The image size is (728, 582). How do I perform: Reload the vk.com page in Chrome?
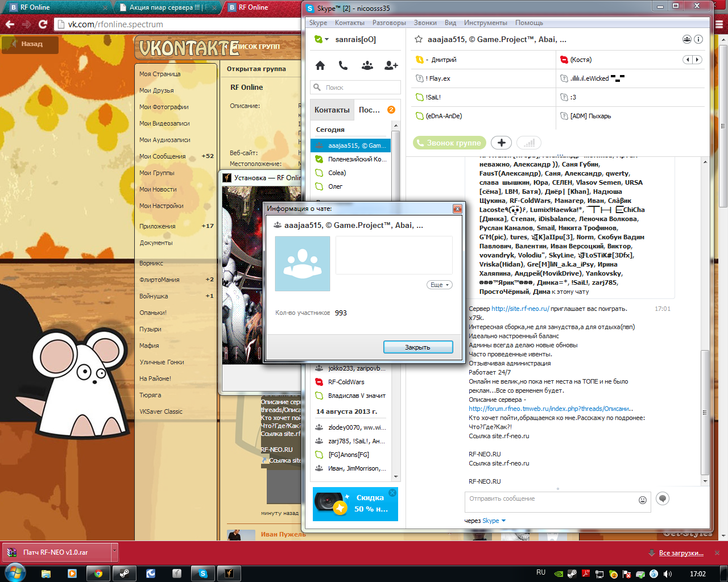(43, 24)
